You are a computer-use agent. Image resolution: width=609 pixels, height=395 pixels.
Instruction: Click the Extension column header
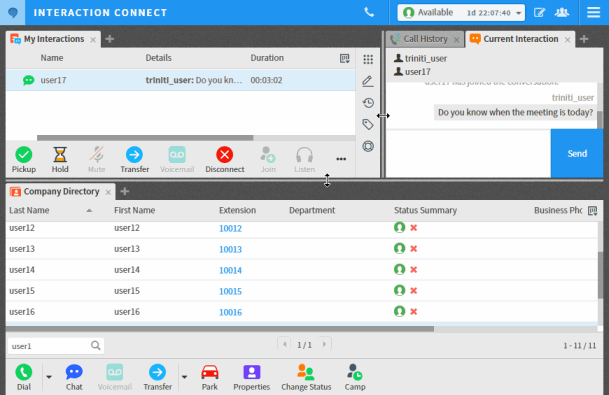[x=237, y=211]
